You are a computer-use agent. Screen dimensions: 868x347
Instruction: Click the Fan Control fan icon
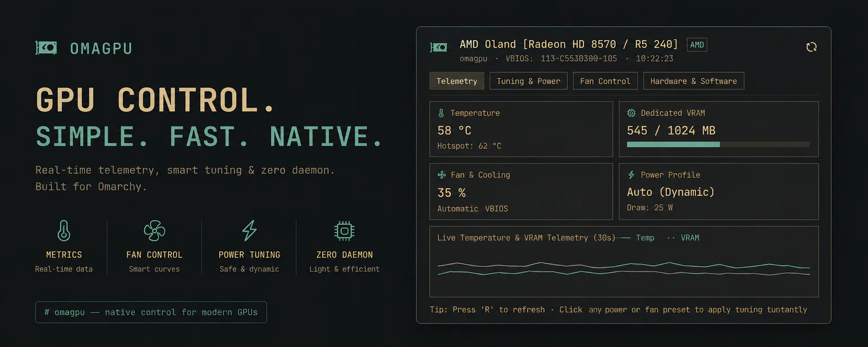click(155, 230)
